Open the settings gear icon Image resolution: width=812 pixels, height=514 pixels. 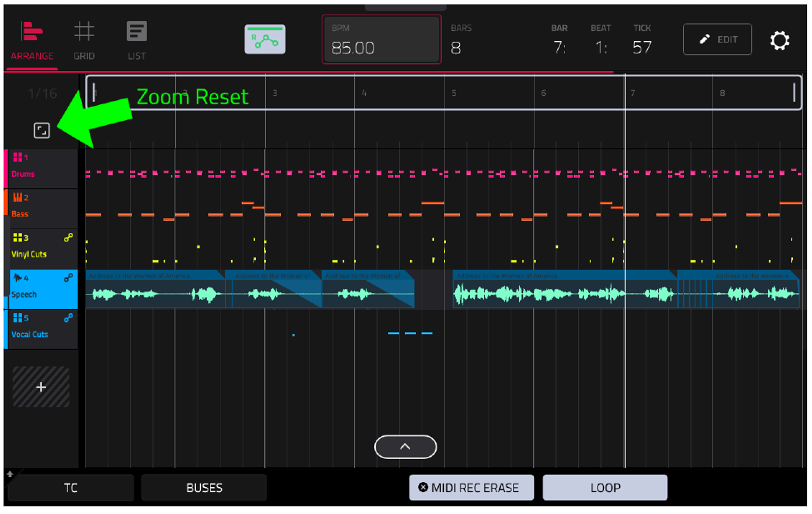tap(780, 40)
